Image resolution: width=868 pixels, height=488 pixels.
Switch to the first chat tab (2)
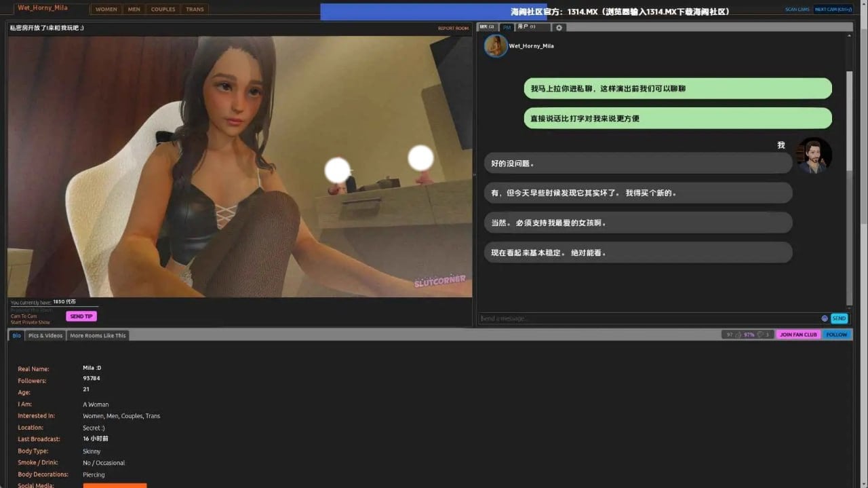(x=488, y=27)
